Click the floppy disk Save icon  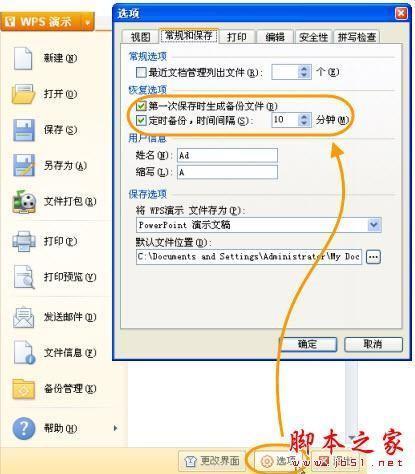[24, 130]
